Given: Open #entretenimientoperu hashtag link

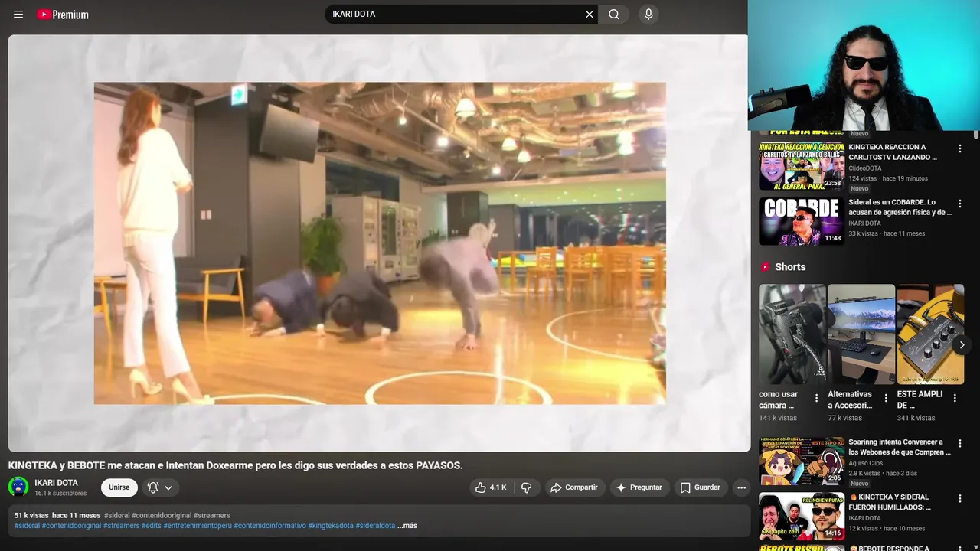Looking at the screenshot, I should click(198, 526).
